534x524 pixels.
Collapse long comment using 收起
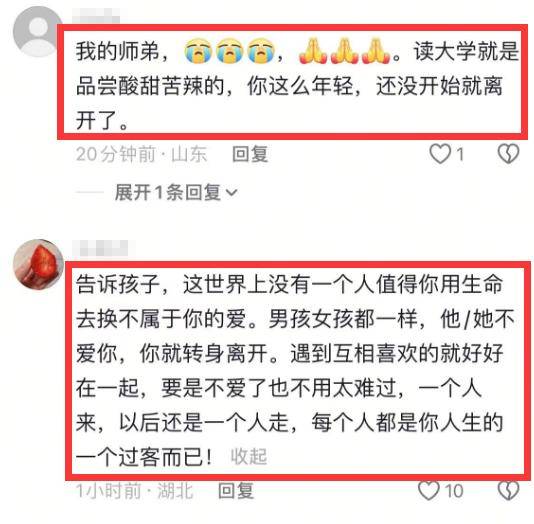click(x=249, y=456)
